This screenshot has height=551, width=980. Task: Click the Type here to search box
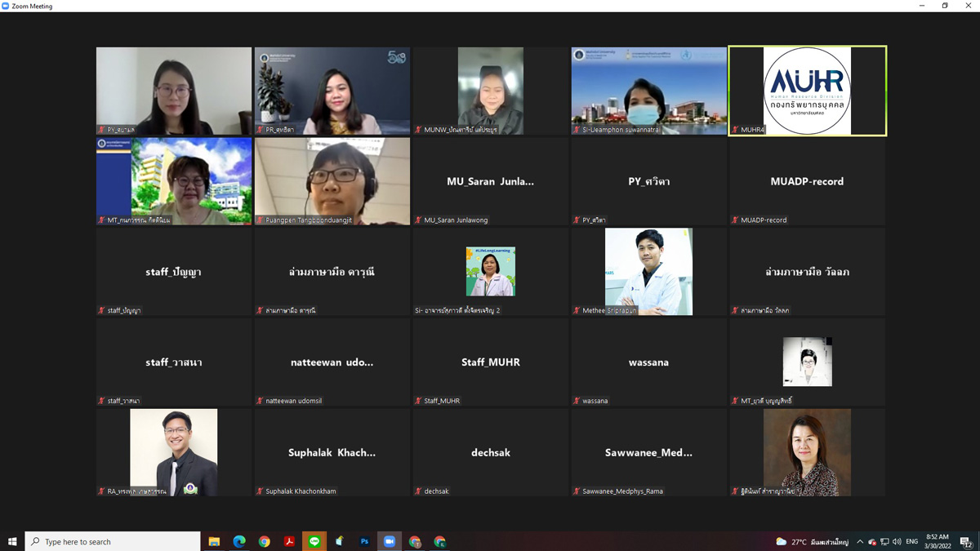[x=114, y=542]
